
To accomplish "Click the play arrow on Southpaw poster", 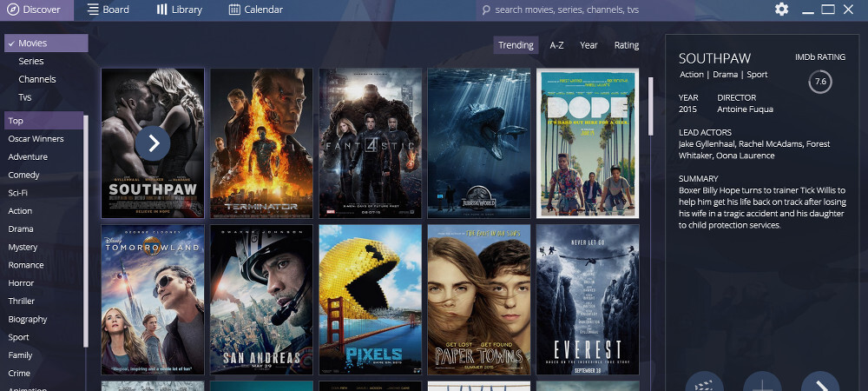I will 153,142.
